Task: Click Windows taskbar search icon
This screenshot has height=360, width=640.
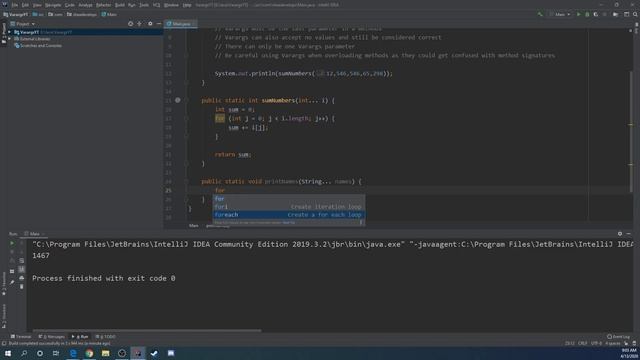Action: (x=24, y=353)
